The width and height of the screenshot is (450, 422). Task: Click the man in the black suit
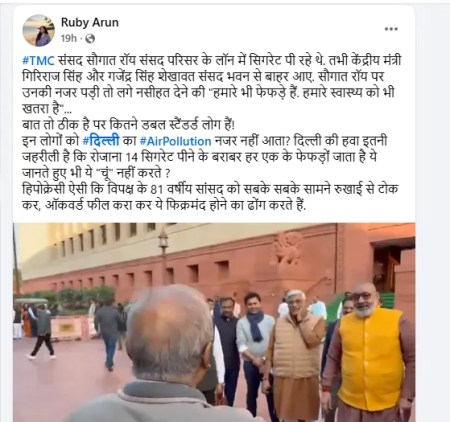[x=227, y=348]
